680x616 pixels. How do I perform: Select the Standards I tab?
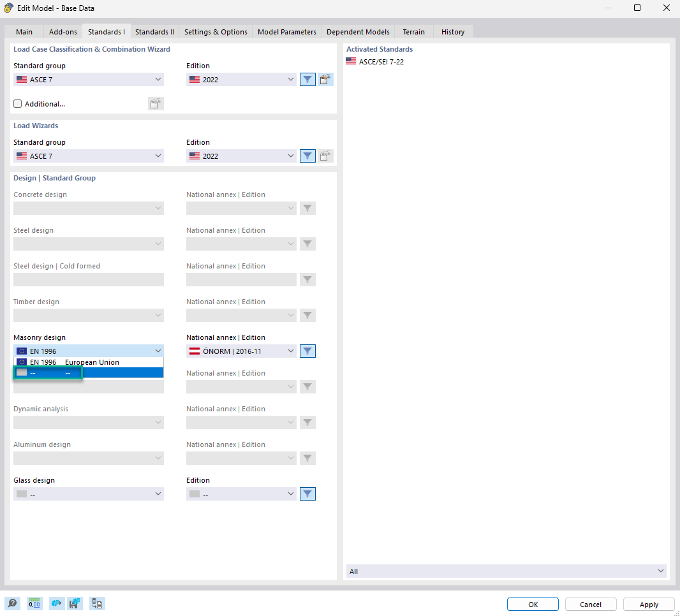(107, 32)
